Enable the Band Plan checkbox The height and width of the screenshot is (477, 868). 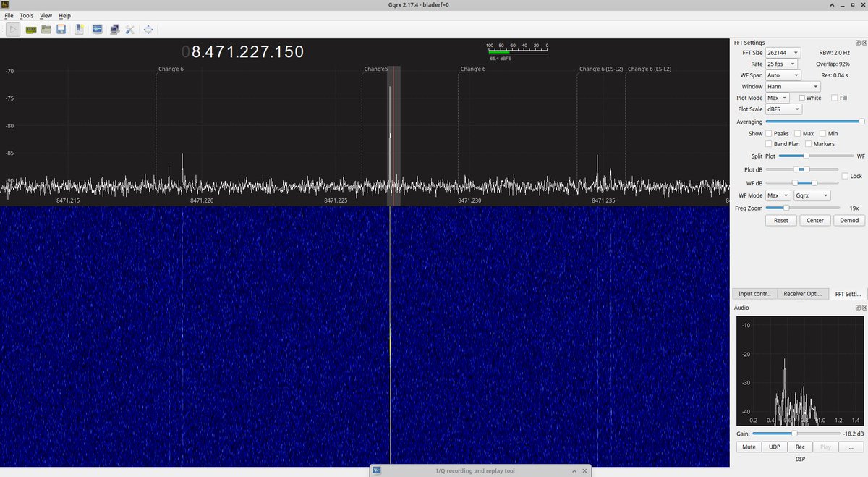pos(783,144)
